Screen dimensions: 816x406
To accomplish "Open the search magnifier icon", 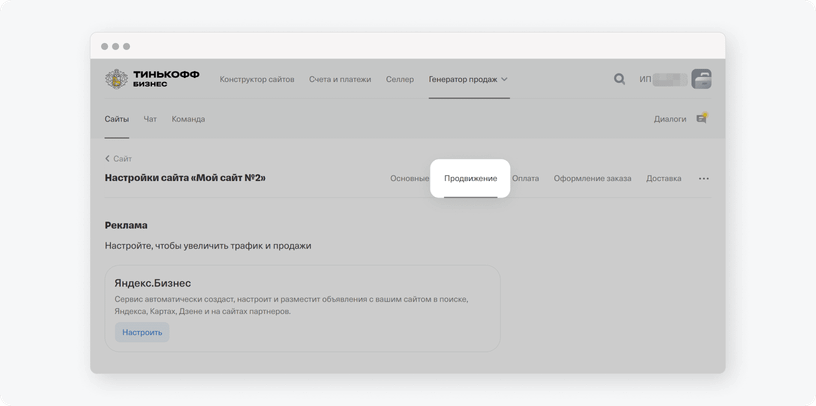I will point(619,79).
